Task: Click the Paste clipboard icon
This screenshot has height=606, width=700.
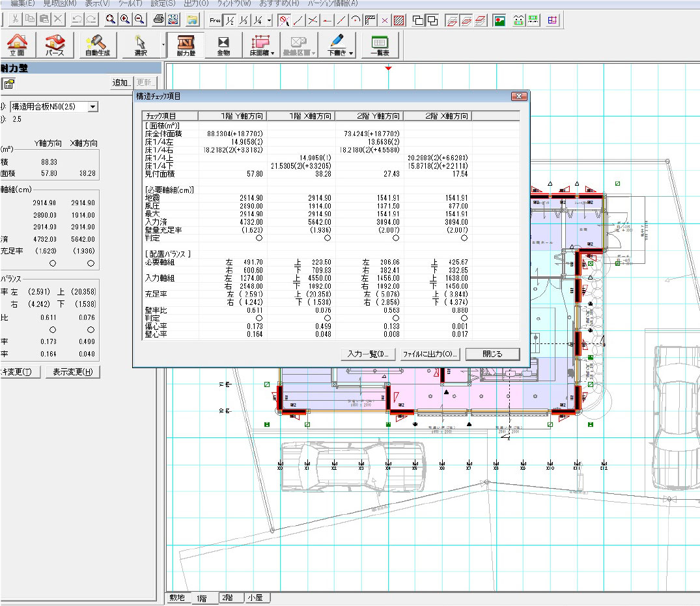Action: [44, 19]
